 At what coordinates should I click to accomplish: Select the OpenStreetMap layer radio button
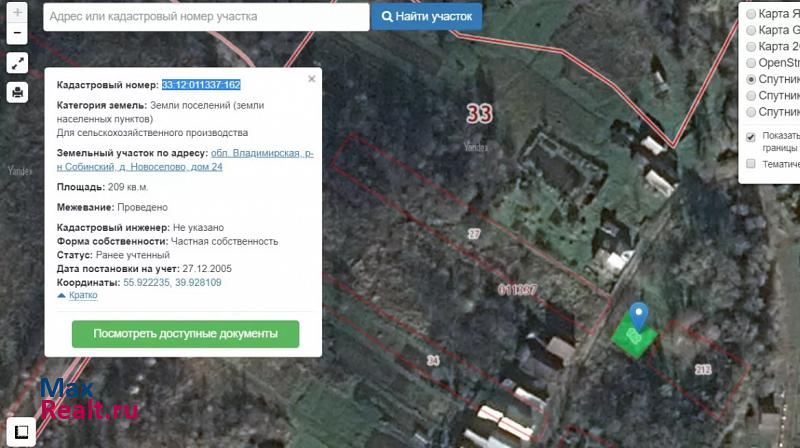coord(751,63)
